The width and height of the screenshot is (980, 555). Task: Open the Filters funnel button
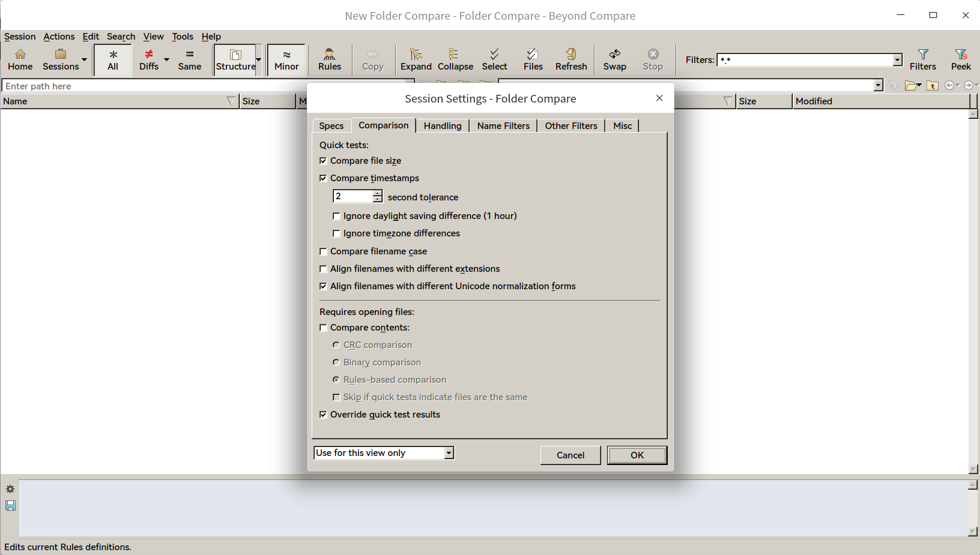pos(923,60)
